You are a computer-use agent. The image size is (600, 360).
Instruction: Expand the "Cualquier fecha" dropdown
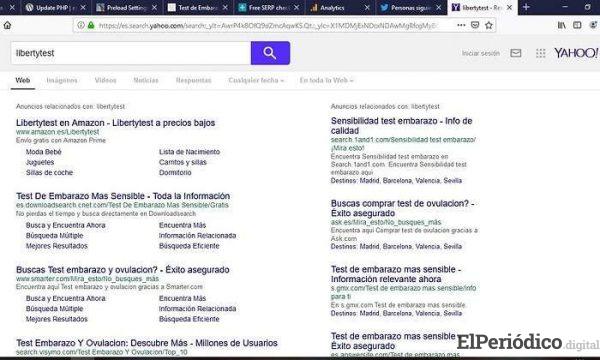pyautogui.click(x=256, y=80)
